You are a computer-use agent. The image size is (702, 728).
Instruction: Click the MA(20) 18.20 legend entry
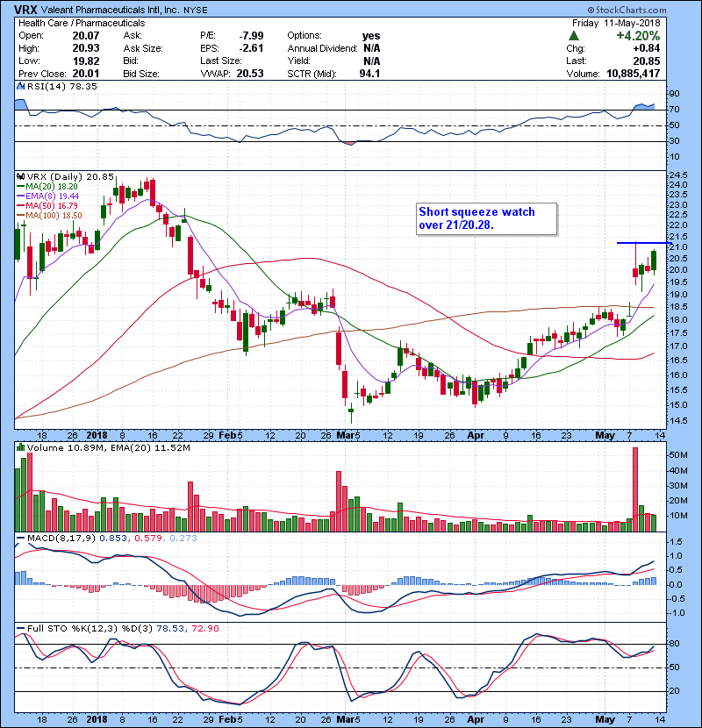(x=48, y=186)
